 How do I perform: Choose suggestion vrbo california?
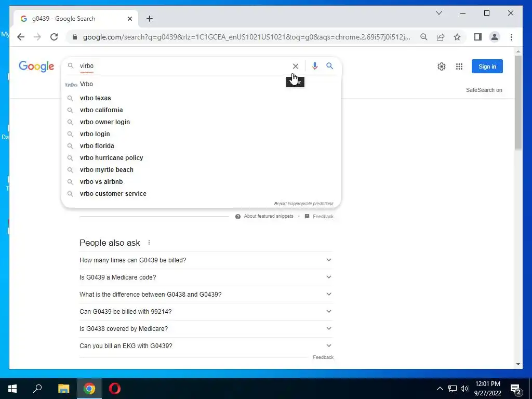point(201,110)
